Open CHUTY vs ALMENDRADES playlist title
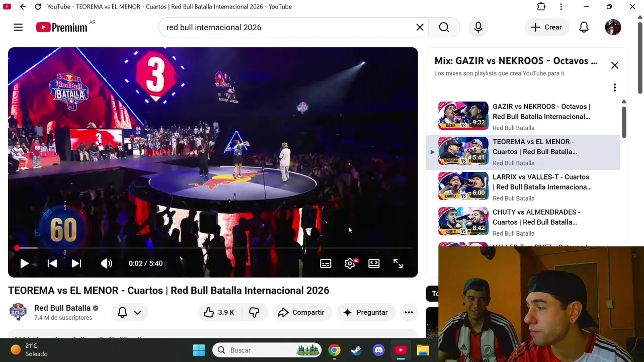Viewport: 644px width, 362px height. point(536,217)
